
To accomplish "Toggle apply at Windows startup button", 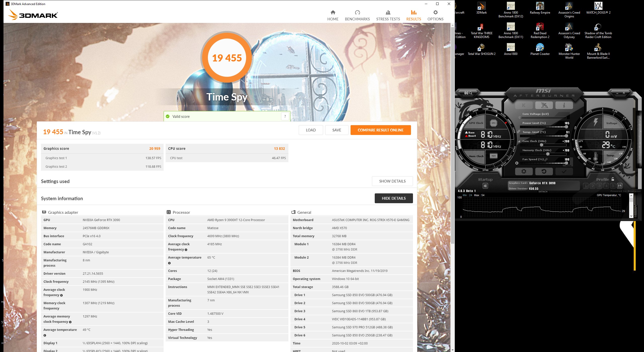I will coord(485,186).
